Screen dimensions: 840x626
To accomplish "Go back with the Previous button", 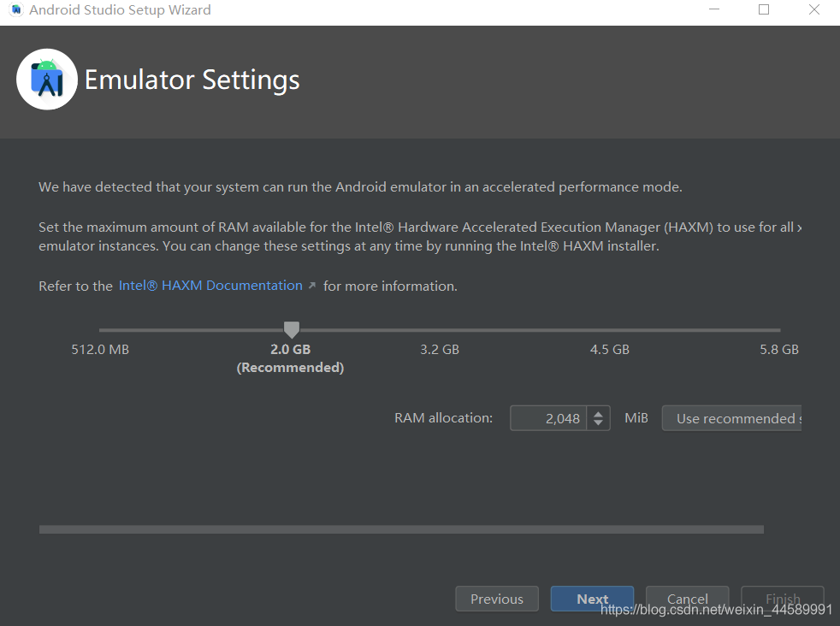I will click(x=497, y=599).
